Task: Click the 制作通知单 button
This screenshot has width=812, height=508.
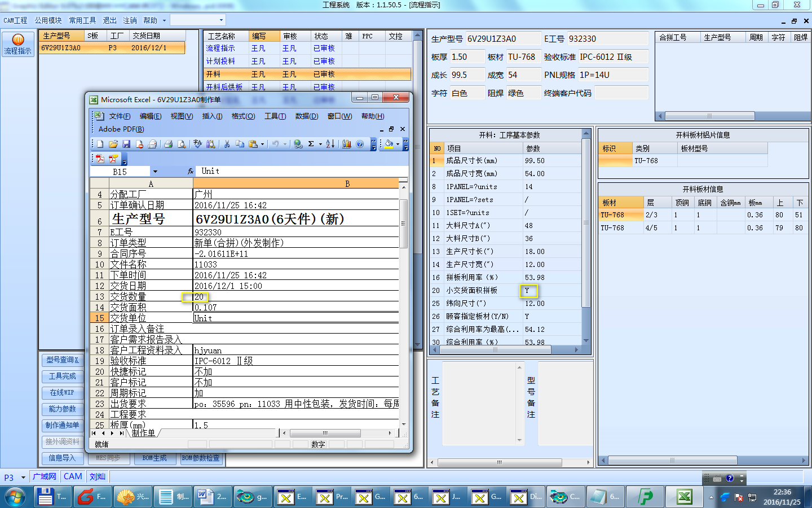Action: pyautogui.click(x=63, y=426)
